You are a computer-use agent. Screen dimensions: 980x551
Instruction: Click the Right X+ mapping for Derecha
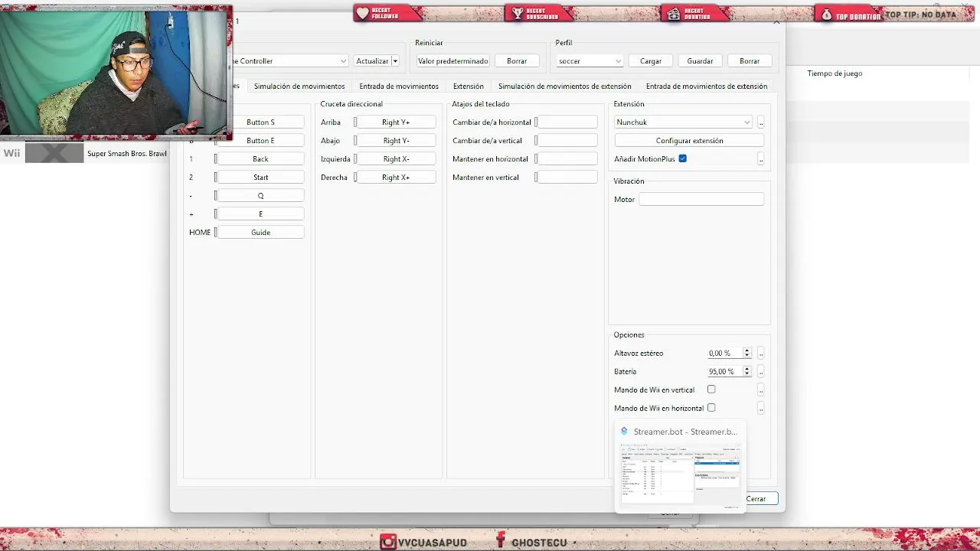396,178
